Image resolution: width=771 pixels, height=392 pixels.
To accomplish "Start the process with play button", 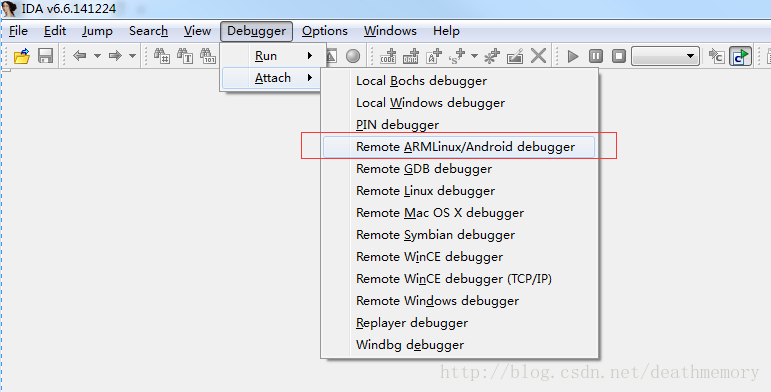I will pyautogui.click(x=573, y=56).
